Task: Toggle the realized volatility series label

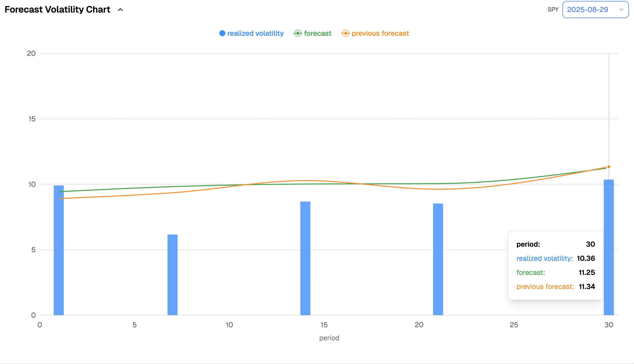Action: pos(255,33)
